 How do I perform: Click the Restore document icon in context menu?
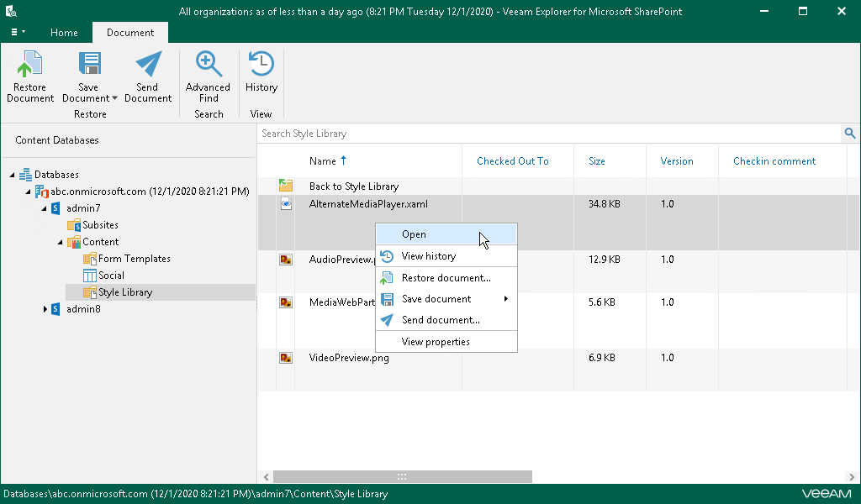coord(387,278)
